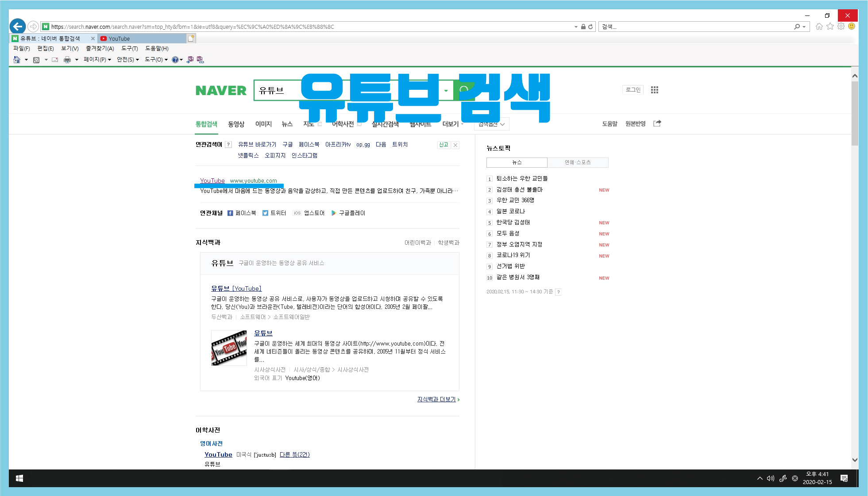Viewport: 868px width, 496px height.
Task: Click the vertical page scrollbar thumb
Action: 855,113
